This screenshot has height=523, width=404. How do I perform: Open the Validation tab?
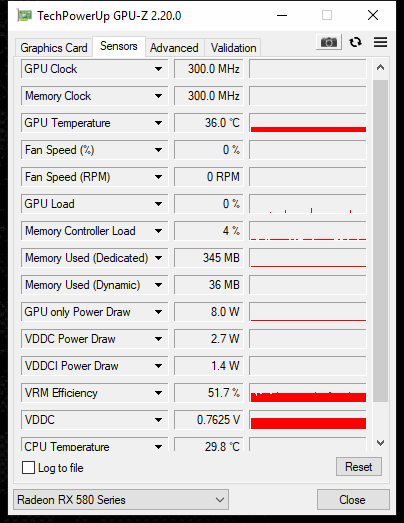coord(234,48)
